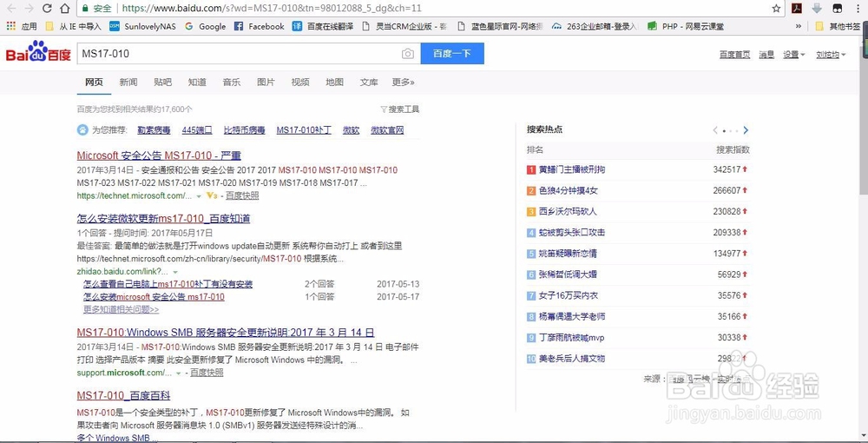This screenshot has width=868, height=443.
Task: Switch to 视频 tab
Action: click(x=300, y=82)
